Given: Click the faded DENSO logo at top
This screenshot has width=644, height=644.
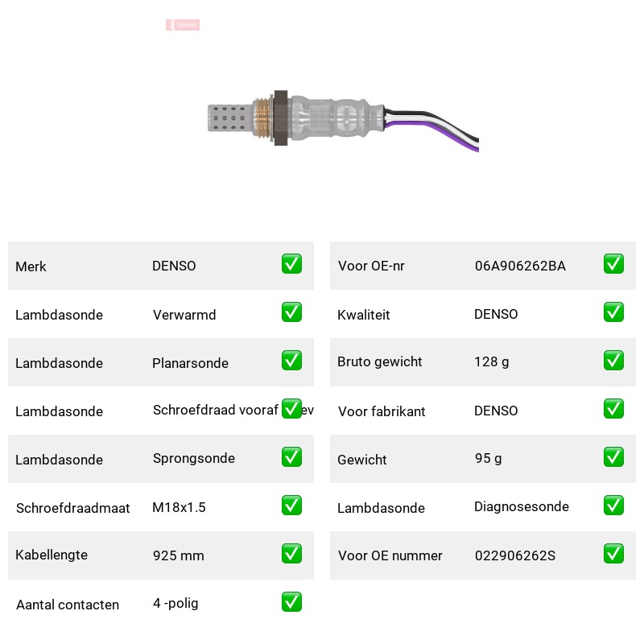Looking at the screenshot, I should pos(183,25).
